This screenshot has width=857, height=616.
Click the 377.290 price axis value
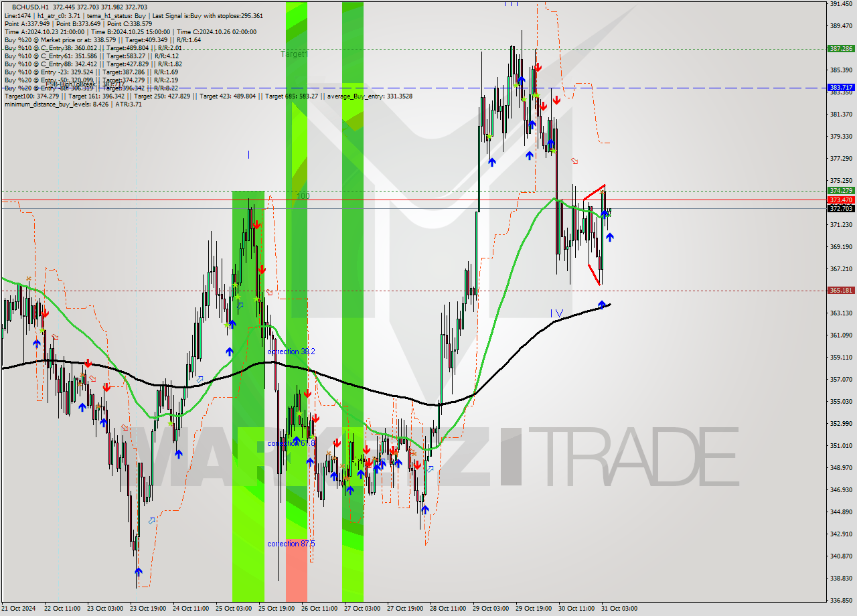pyautogui.click(x=841, y=158)
